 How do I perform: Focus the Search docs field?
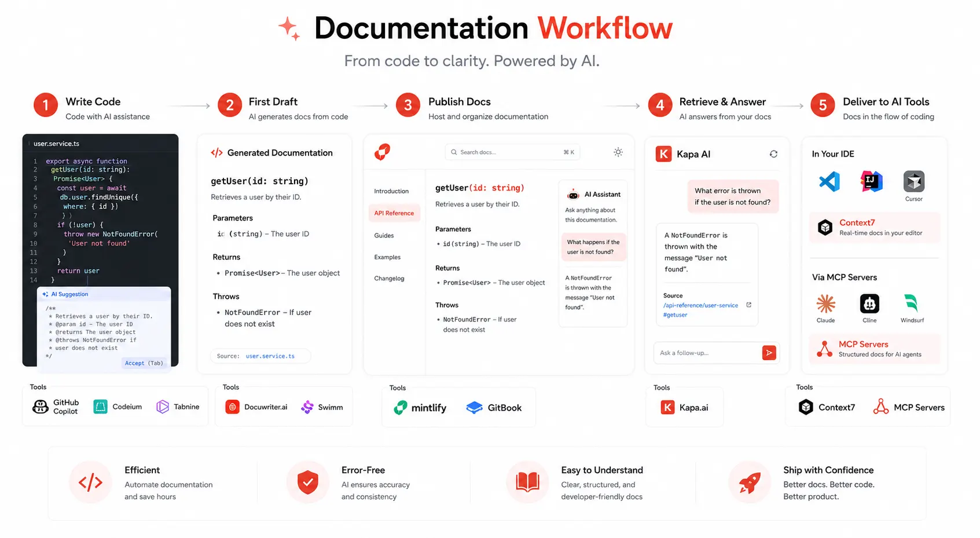(x=512, y=152)
